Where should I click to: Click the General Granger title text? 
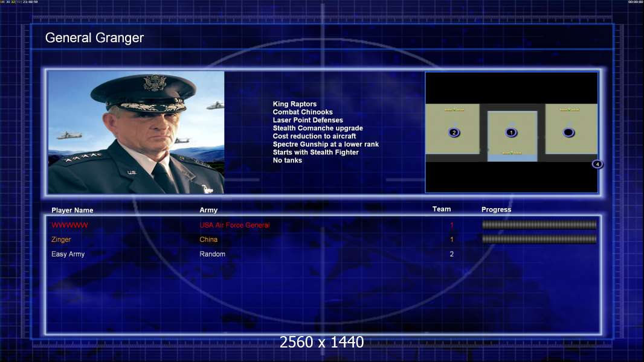click(94, 38)
